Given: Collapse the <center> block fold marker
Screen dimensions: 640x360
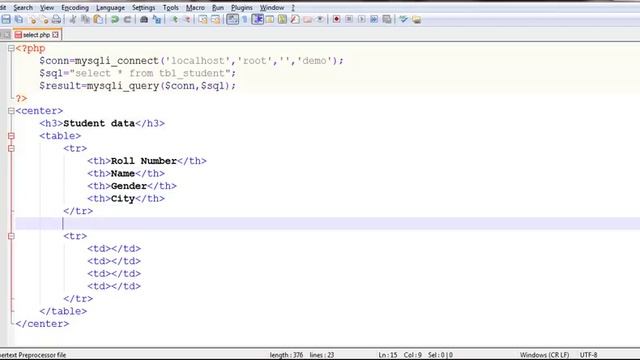Looking at the screenshot, I should coord(11,111).
